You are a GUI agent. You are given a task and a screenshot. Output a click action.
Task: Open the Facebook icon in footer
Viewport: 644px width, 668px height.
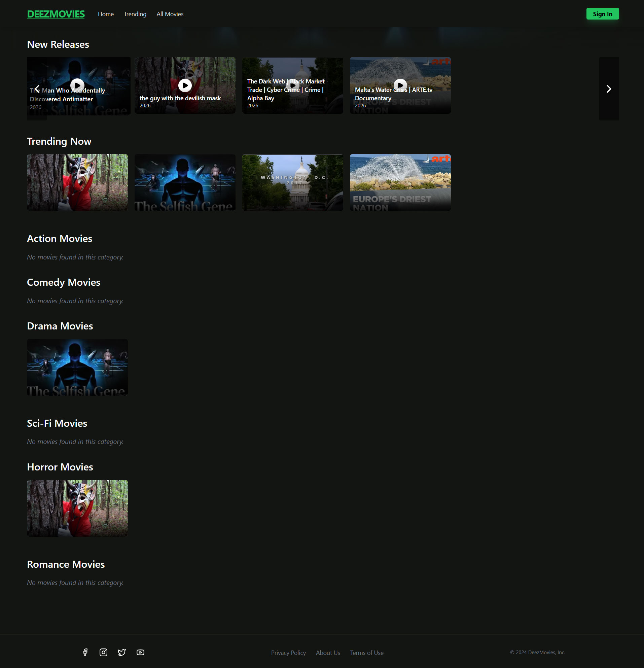click(x=85, y=652)
